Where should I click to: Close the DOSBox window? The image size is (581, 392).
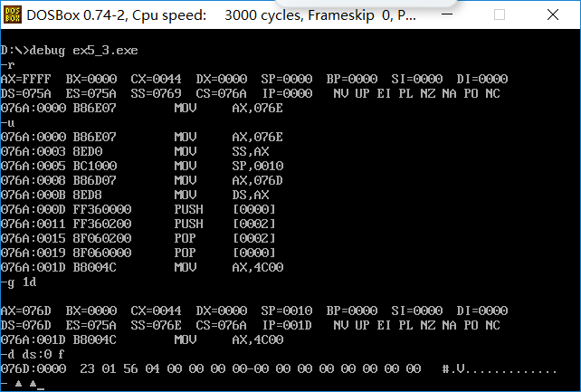click(553, 14)
